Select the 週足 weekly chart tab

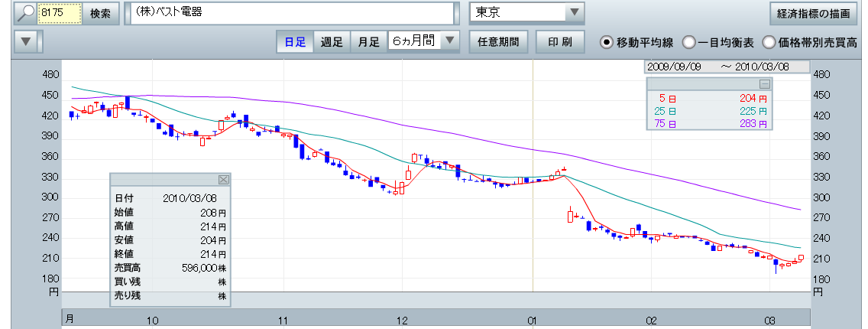(x=332, y=42)
